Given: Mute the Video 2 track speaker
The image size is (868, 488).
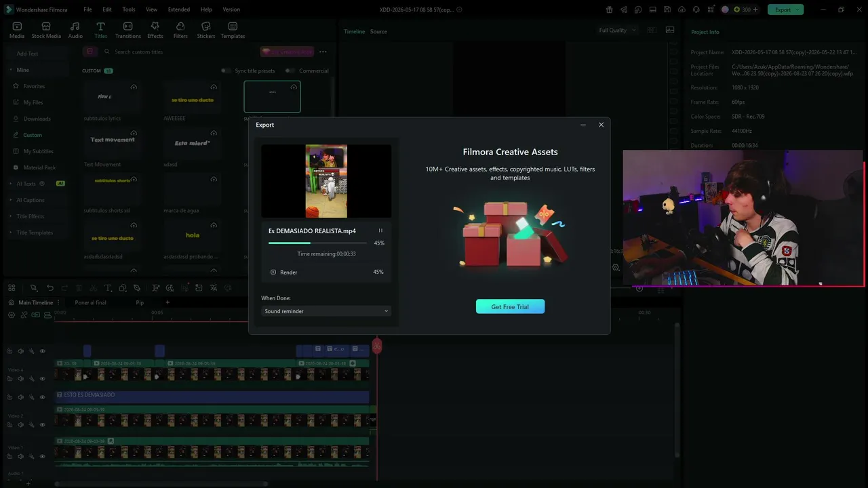Looking at the screenshot, I should (x=20, y=424).
